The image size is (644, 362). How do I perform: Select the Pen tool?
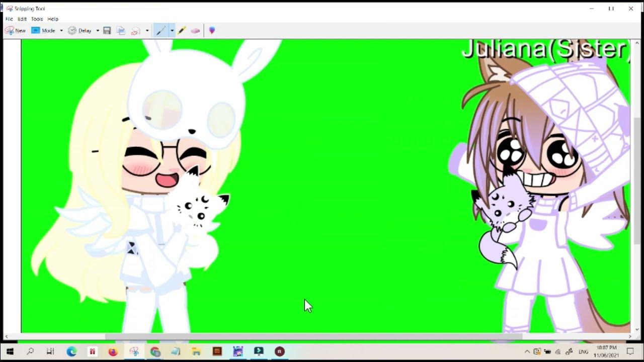click(x=160, y=31)
